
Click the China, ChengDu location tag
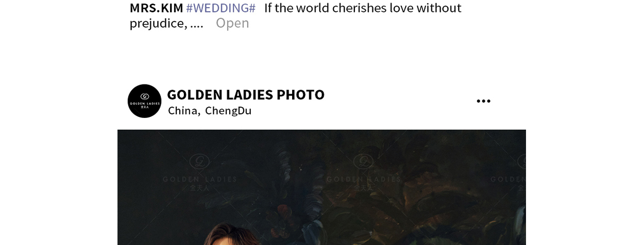point(210,110)
